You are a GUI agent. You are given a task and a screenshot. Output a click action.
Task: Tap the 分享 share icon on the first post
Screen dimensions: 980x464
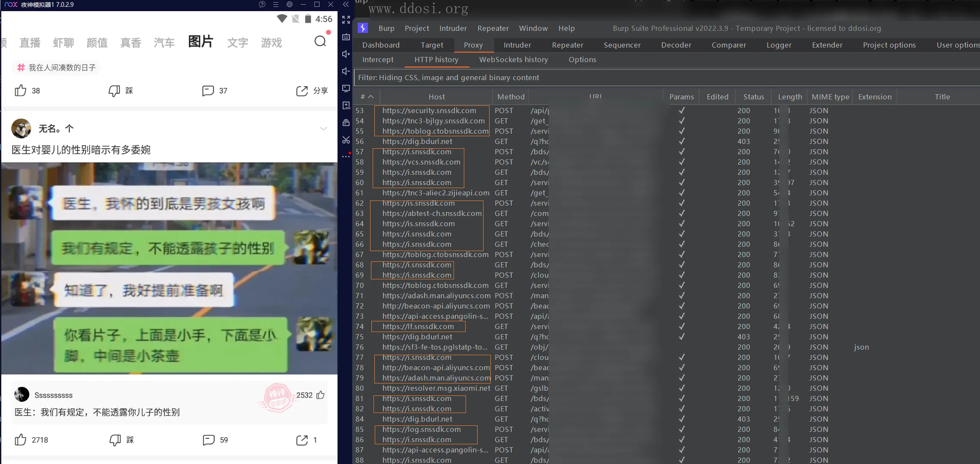(x=302, y=90)
